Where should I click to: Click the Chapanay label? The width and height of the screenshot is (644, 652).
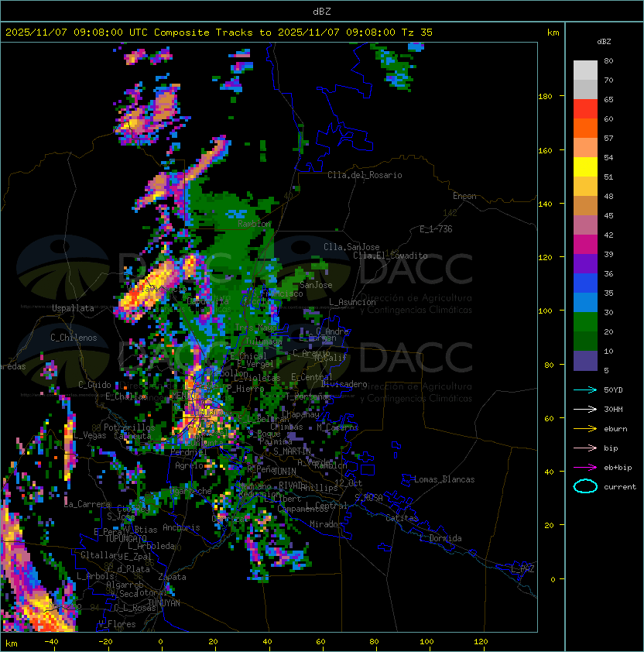(300, 414)
